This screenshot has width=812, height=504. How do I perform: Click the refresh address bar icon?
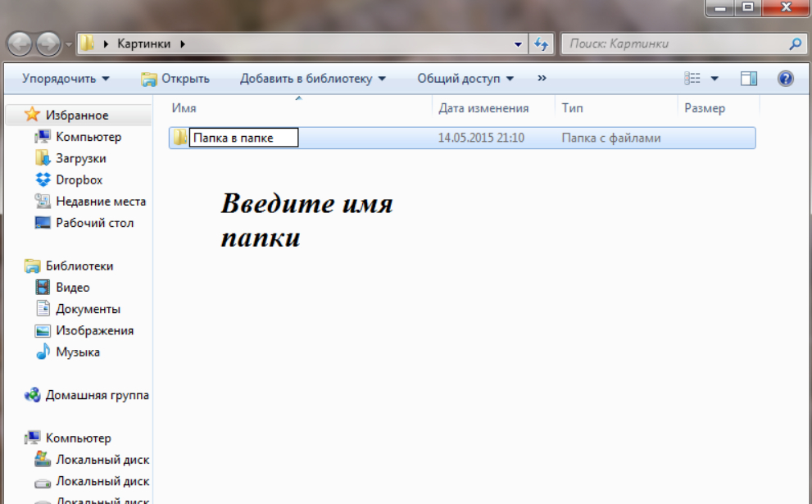pos(541,44)
